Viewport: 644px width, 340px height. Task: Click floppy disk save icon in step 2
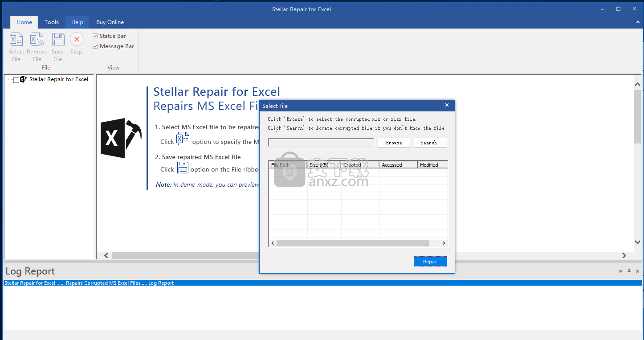tap(183, 168)
